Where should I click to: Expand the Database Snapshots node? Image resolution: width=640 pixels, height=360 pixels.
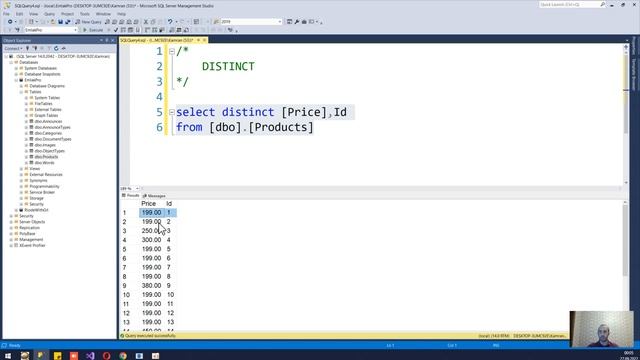tap(16, 74)
